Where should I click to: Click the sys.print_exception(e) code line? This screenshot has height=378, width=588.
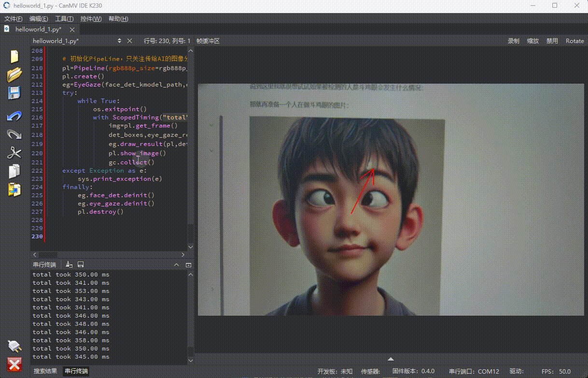(x=120, y=179)
